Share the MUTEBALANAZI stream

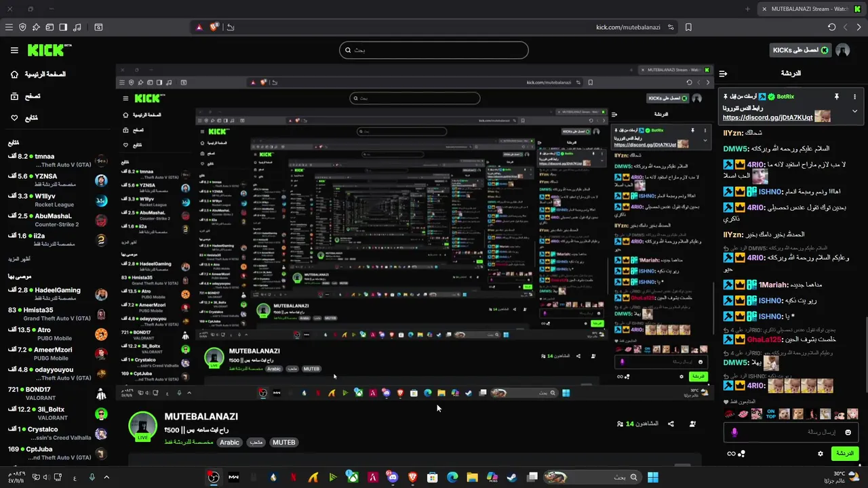(x=671, y=424)
